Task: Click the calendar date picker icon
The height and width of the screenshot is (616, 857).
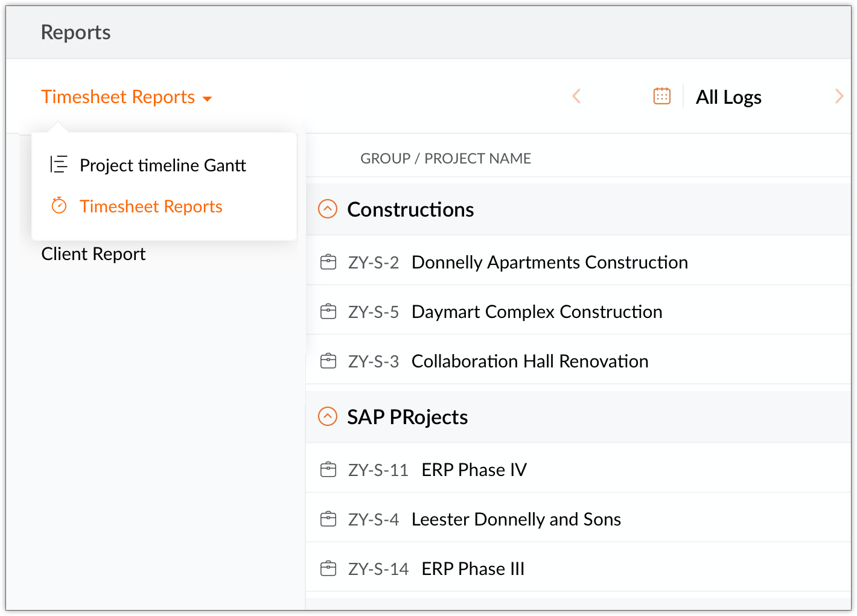Action: tap(662, 96)
